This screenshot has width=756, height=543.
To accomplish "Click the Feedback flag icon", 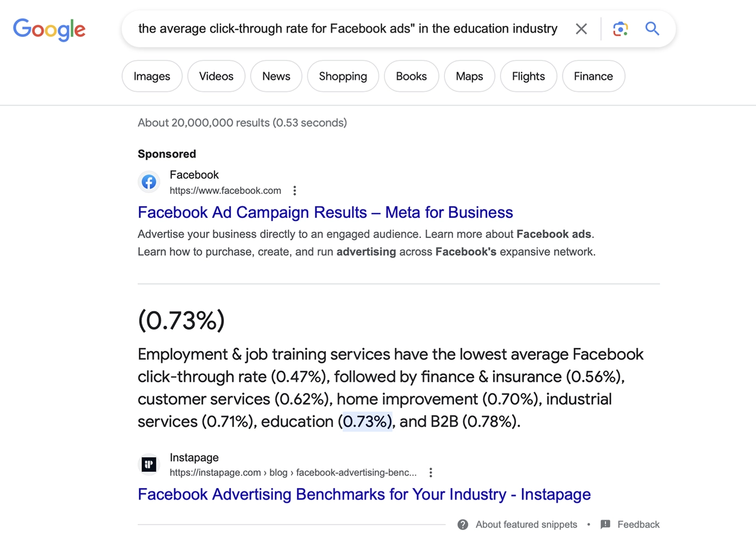I will (605, 525).
